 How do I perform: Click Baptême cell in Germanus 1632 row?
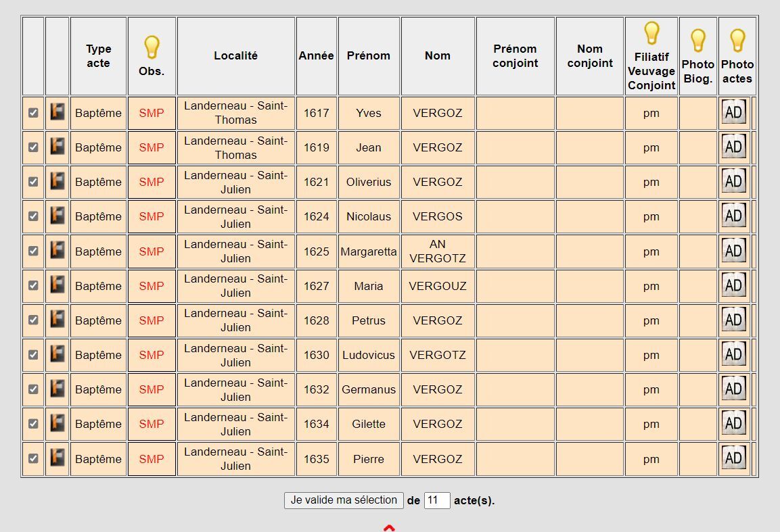pos(99,389)
